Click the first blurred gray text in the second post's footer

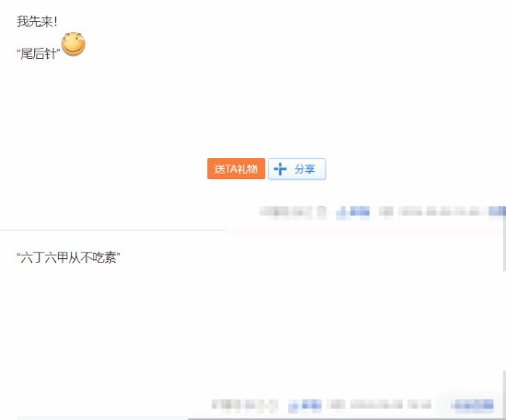245,404
